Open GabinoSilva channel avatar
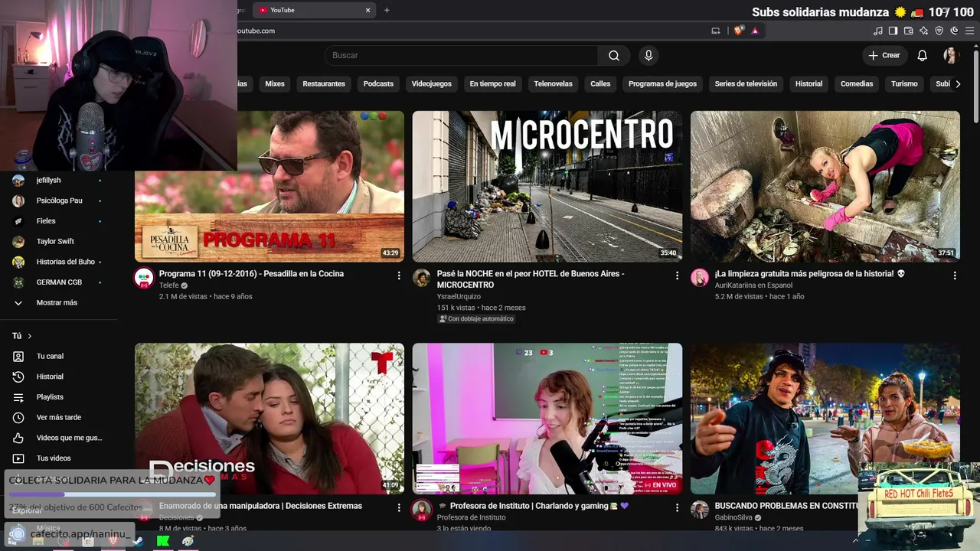 (x=700, y=510)
